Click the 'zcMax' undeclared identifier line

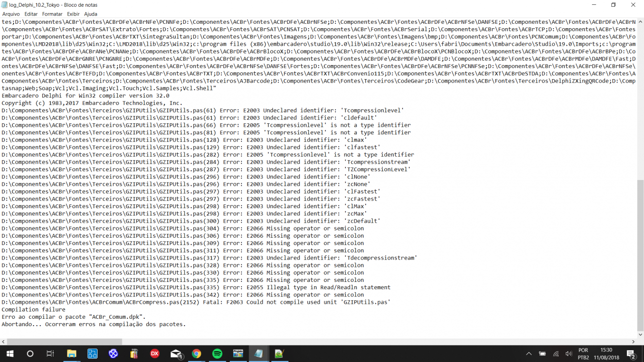[185, 214]
